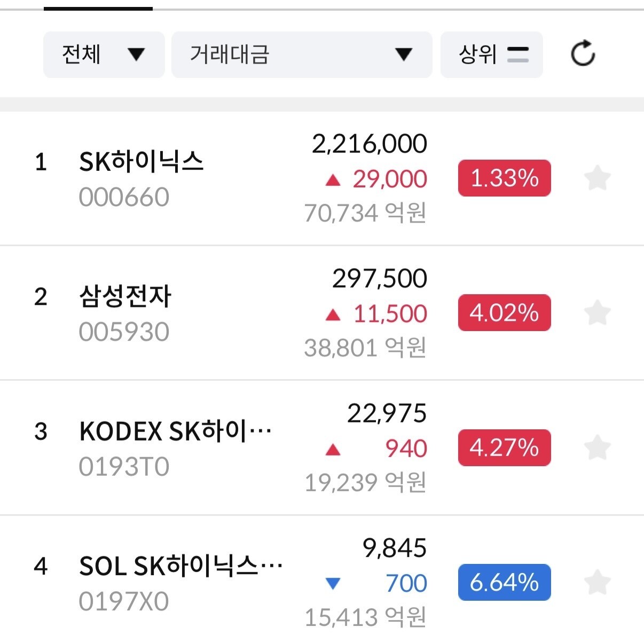Open 삼성전자 stock details
The image size is (644, 644).
pyautogui.click(x=322, y=313)
